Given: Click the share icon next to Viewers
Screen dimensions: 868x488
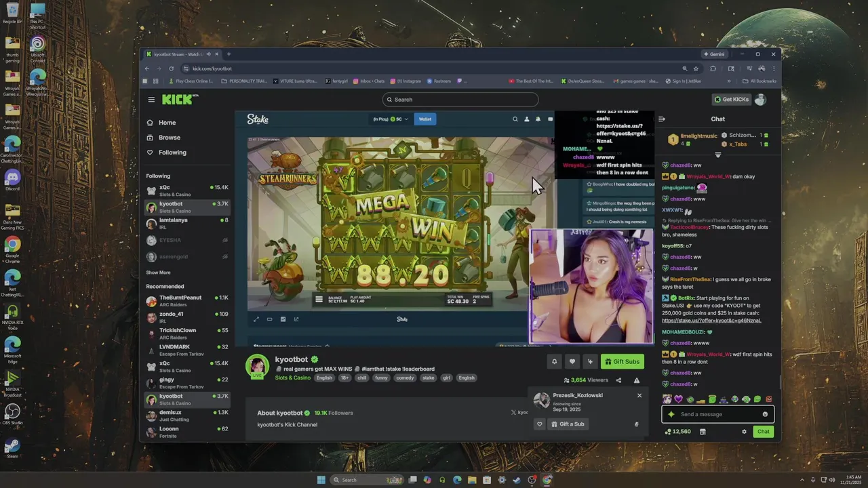Looking at the screenshot, I should pyautogui.click(x=618, y=380).
